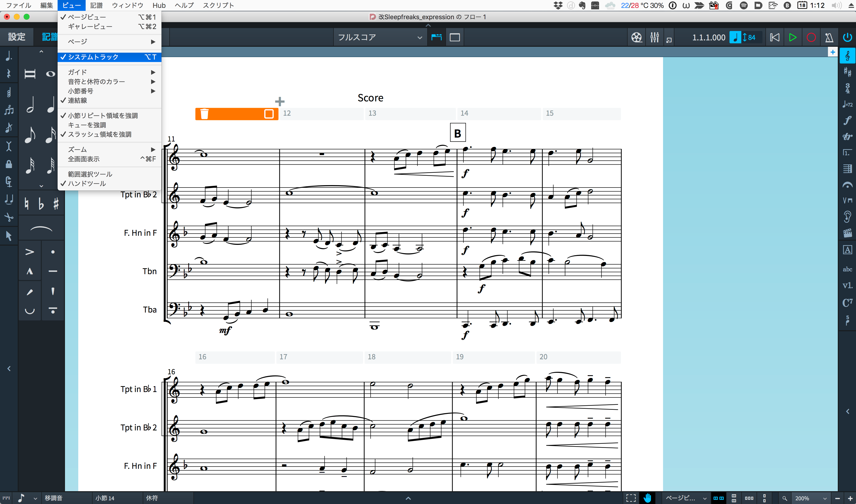
Task: Click the 1.1.1.000 transport position field
Action: pyautogui.click(x=709, y=37)
